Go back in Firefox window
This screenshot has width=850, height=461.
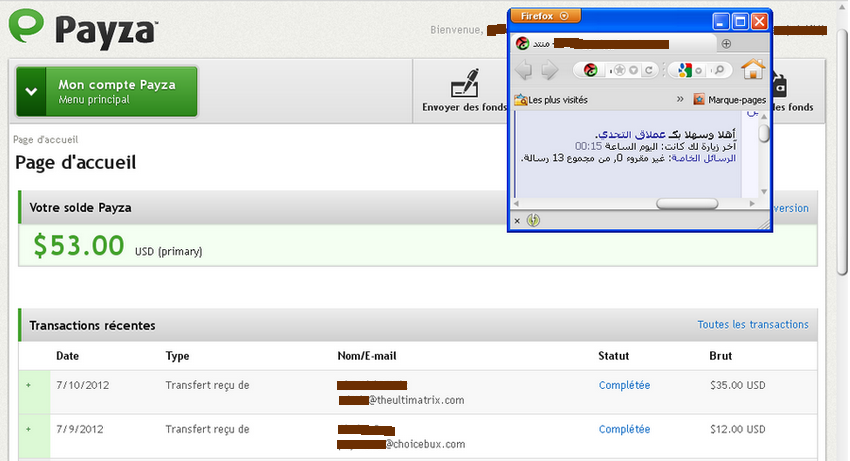(x=524, y=70)
